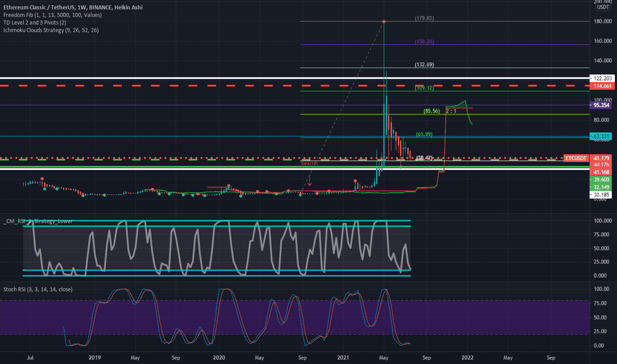Screen dimensions: 617x364
Task: Click the 180.000 price axis tick
Action: 602,21
